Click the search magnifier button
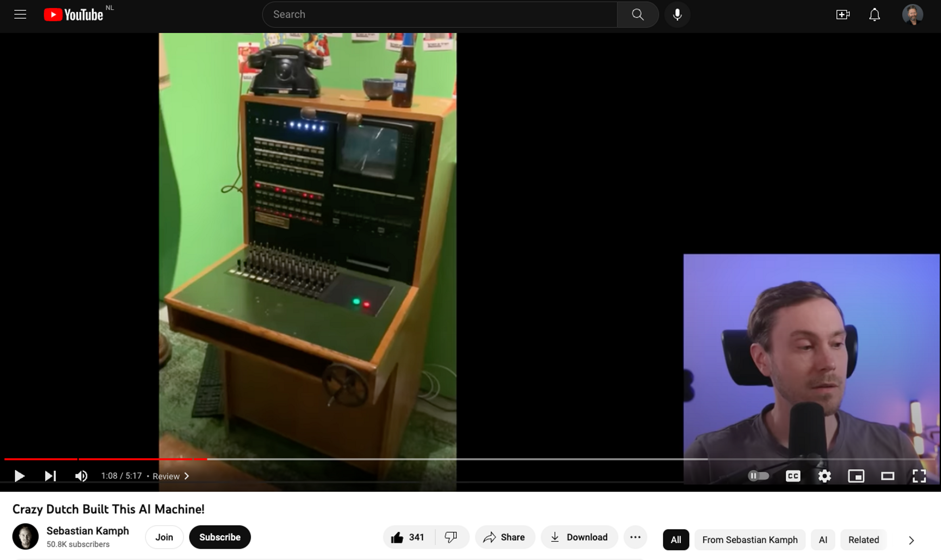The width and height of the screenshot is (941, 560). [x=638, y=15]
